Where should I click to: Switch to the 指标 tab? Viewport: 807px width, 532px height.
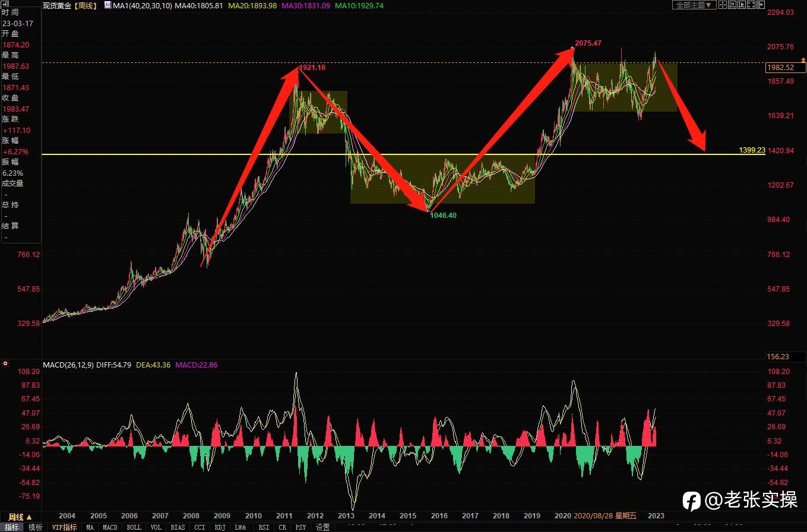(12, 527)
